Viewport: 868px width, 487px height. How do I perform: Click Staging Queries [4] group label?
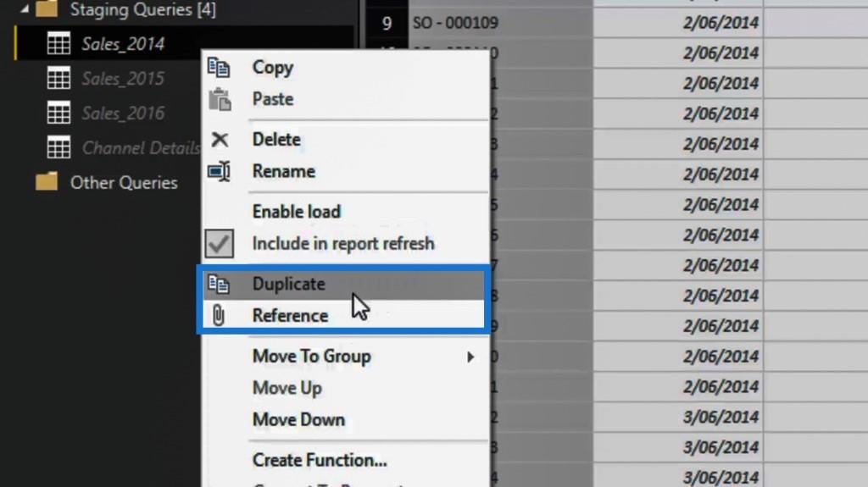(x=142, y=8)
